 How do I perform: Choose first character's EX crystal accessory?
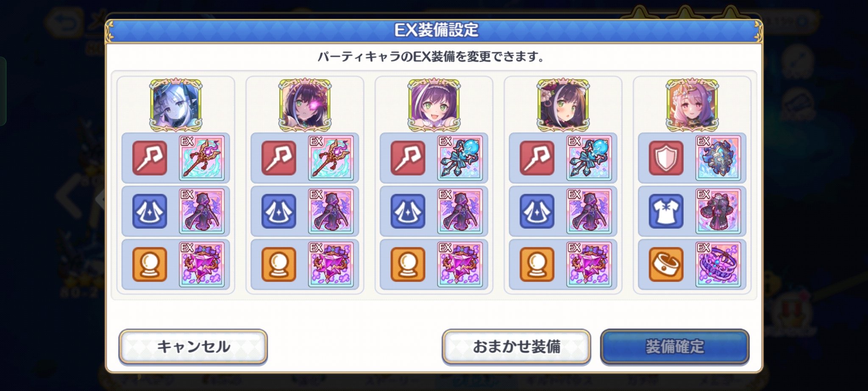point(202,264)
